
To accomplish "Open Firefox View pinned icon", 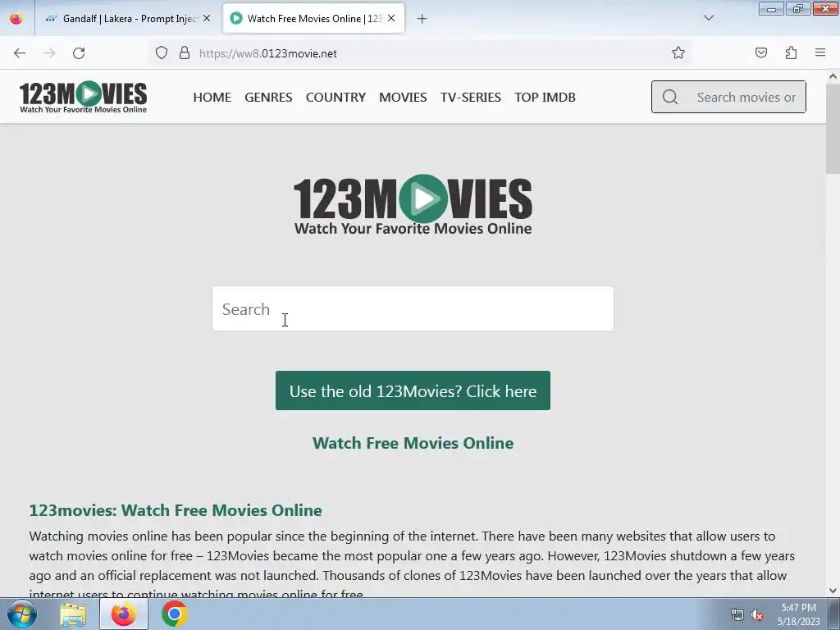I will coord(16,18).
